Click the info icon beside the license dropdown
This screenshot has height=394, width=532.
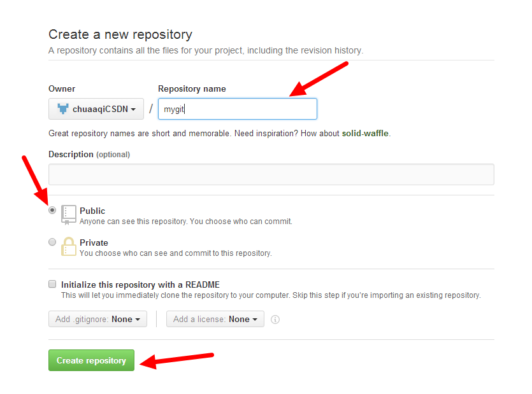pyautogui.click(x=275, y=319)
